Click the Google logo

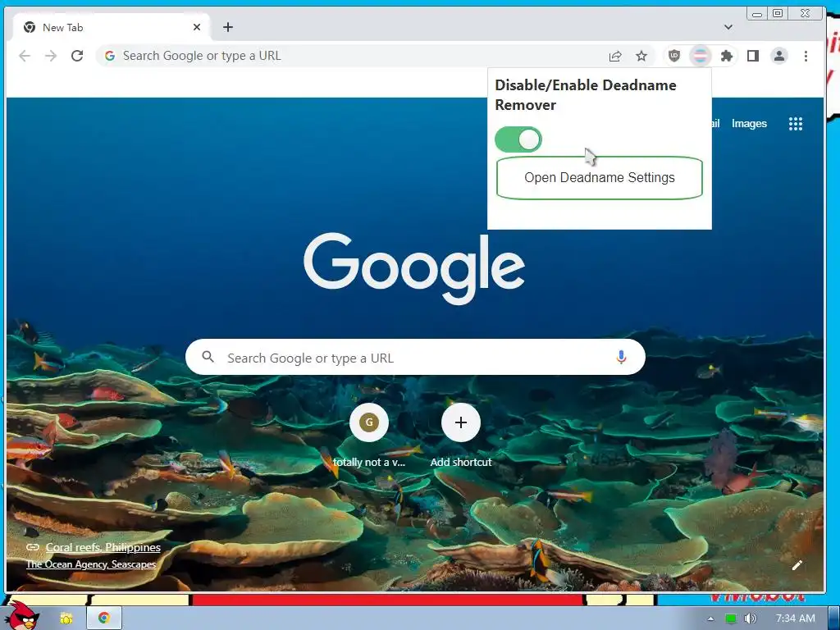[414, 268]
